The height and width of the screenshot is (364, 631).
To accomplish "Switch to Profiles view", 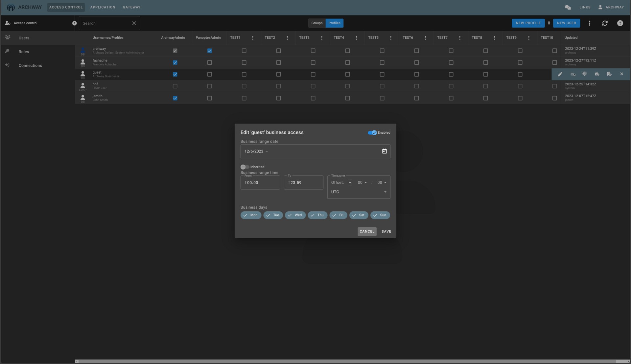I will (x=334, y=23).
